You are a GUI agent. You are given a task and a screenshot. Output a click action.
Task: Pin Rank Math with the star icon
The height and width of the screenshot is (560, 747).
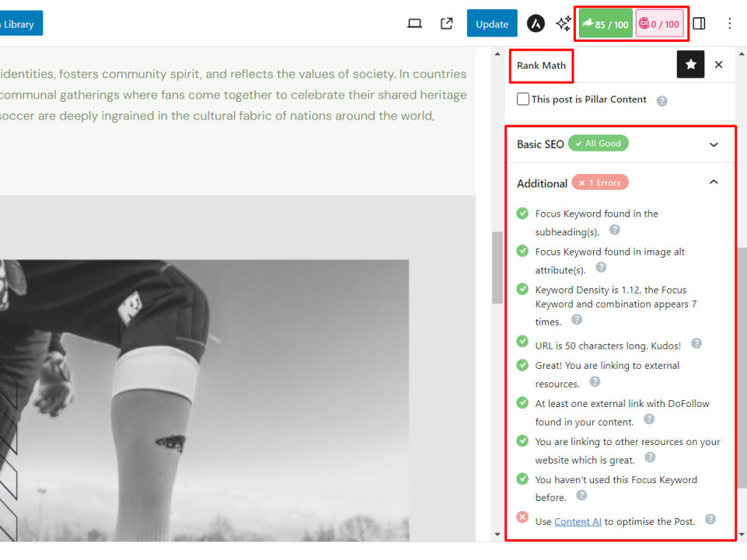click(x=690, y=64)
